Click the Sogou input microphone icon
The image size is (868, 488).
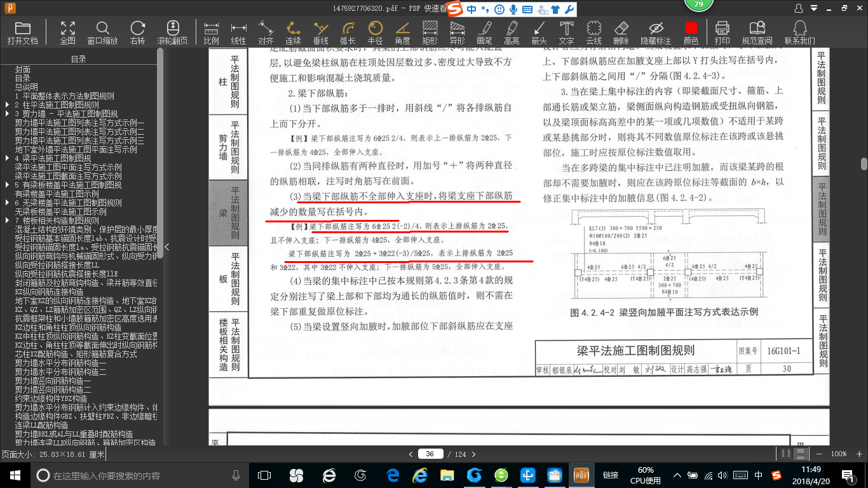coord(513,9)
